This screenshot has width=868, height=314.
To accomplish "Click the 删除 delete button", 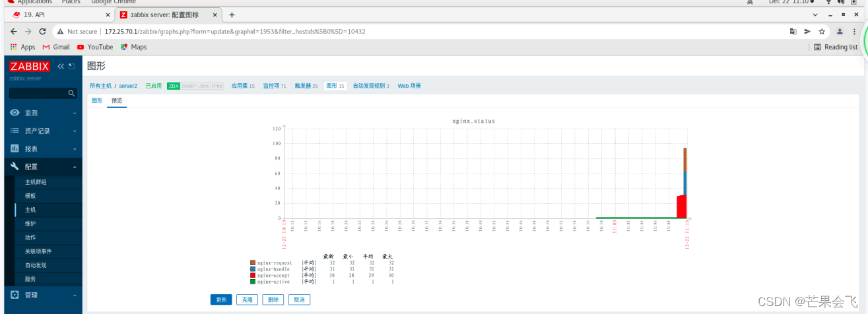I will pyautogui.click(x=273, y=299).
